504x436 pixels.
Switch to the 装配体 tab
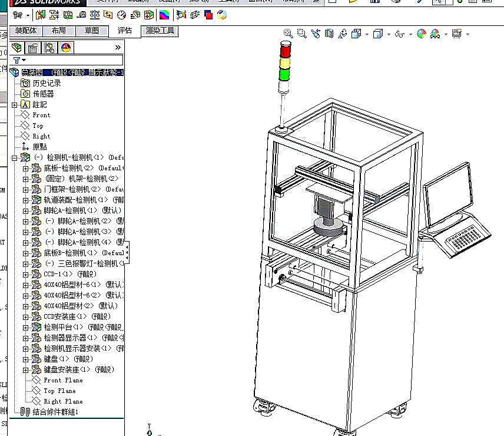[26, 31]
